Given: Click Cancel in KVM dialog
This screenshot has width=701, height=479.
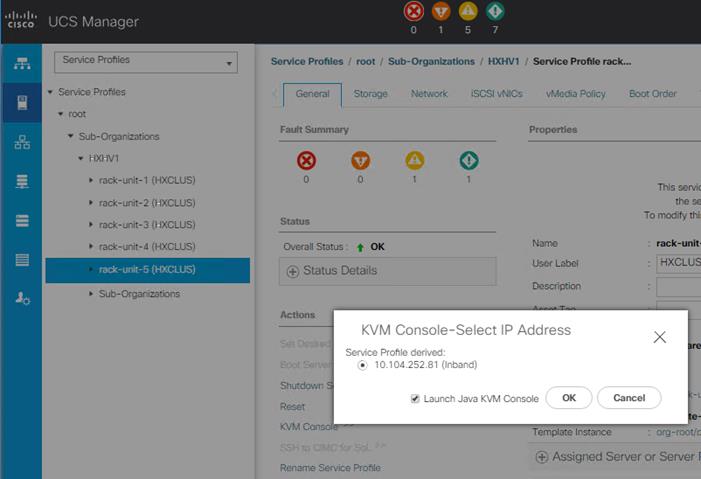Looking at the screenshot, I should coord(629,398).
